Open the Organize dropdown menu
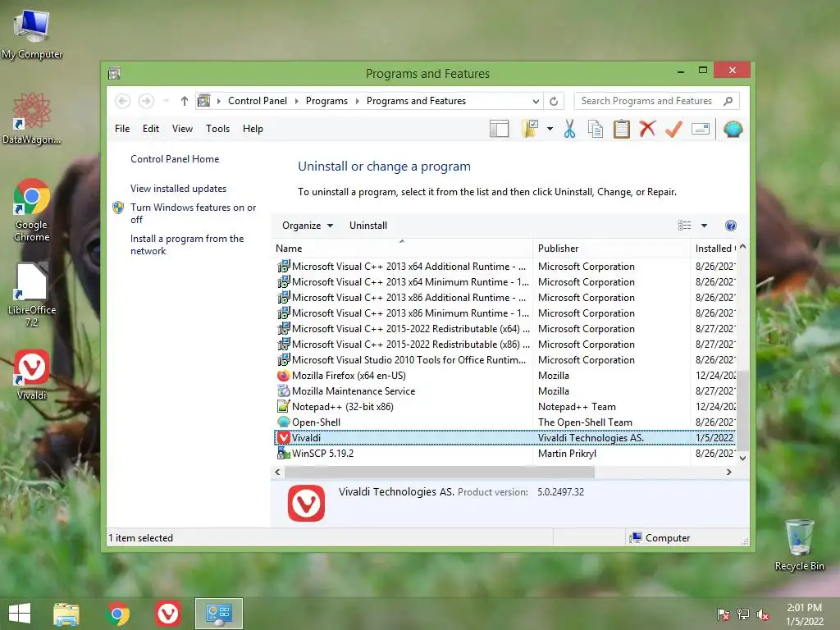840x630 pixels. click(x=308, y=226)
